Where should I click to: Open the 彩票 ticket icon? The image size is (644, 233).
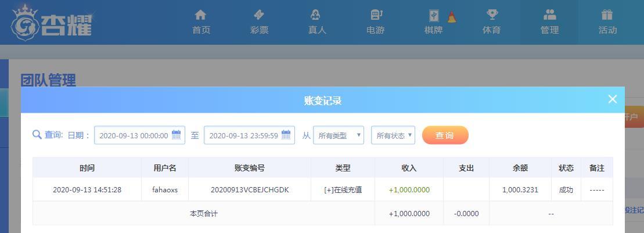point(259,15)
